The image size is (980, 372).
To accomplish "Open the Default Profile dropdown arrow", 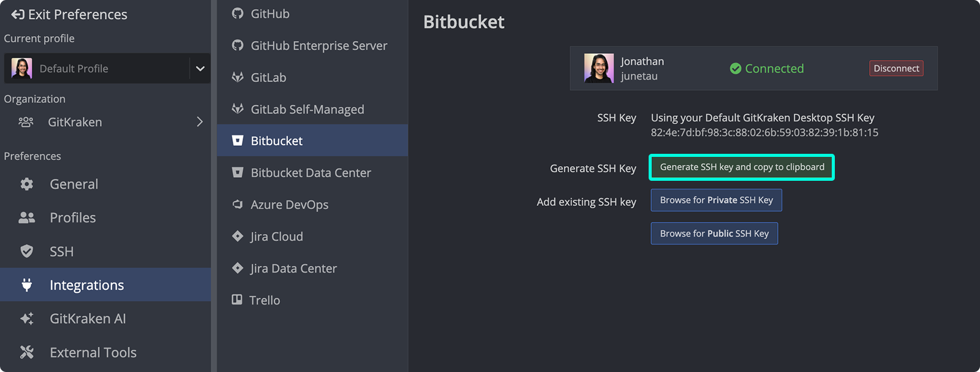I will tap(200, 69).
